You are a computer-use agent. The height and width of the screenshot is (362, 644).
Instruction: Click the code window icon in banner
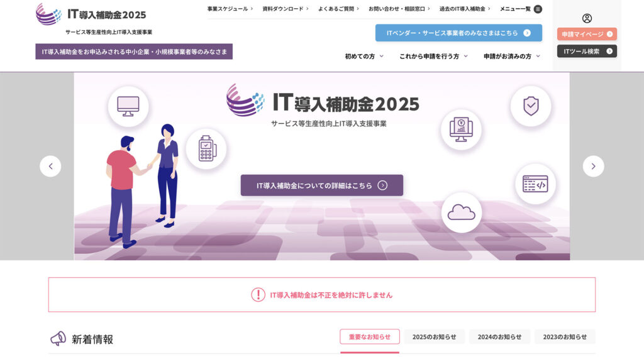(x=535, y=184)
